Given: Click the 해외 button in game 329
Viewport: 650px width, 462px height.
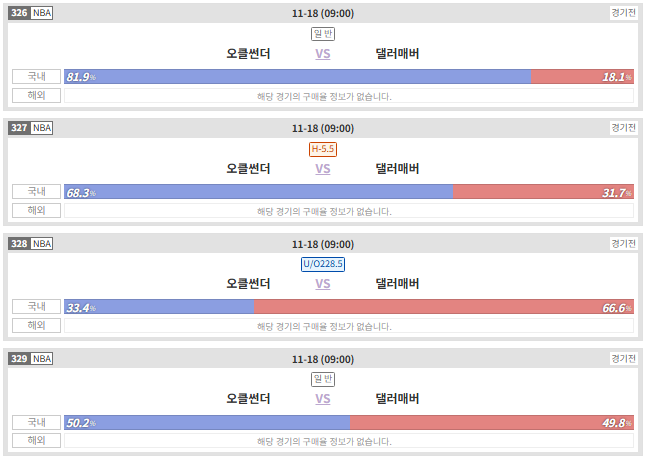Looking at the screenshot, I should [36, 440].
